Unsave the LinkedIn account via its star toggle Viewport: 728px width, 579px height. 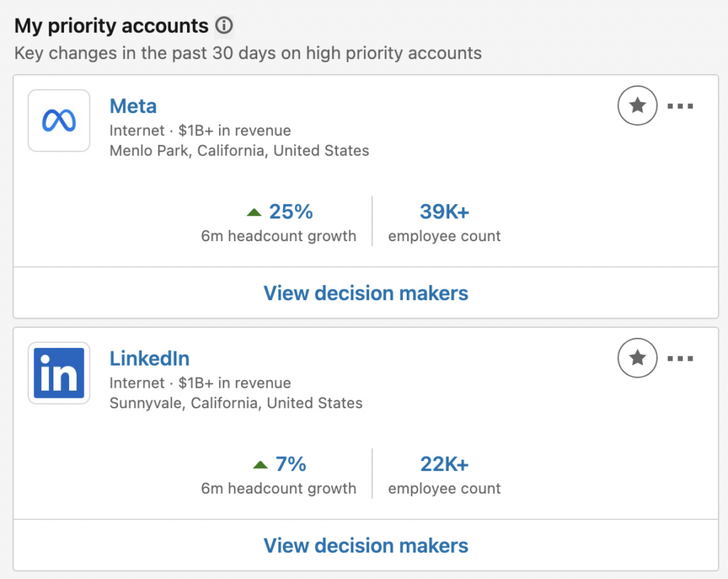(x=637, y=358)
